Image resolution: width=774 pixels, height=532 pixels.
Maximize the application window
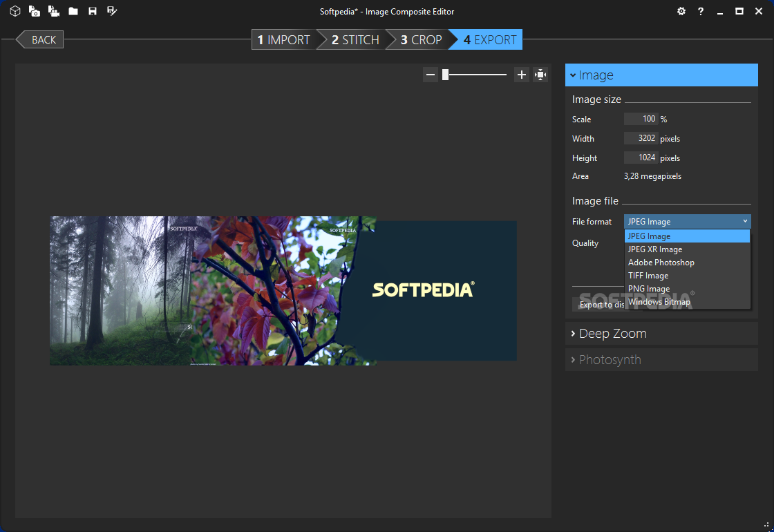coord(739,11)
